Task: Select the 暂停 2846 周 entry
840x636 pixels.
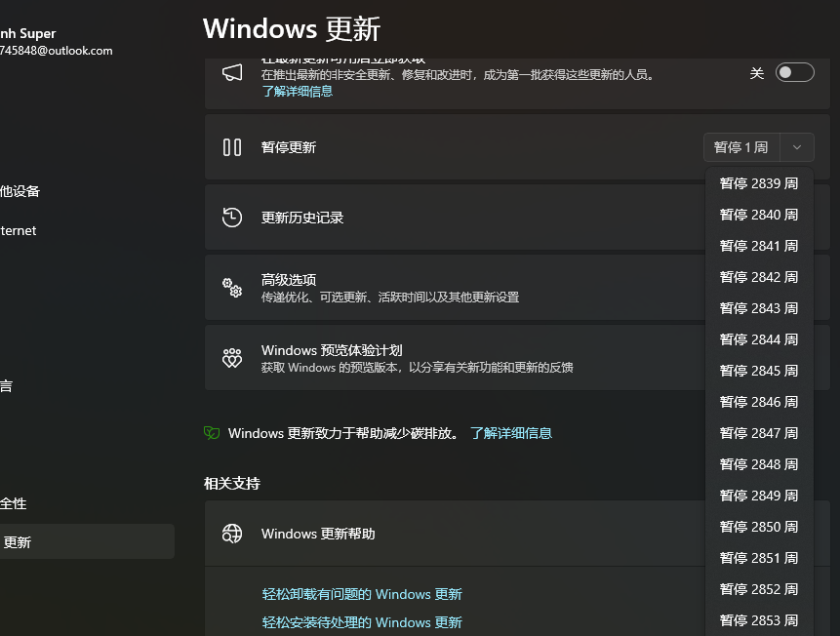Action: point(759,402)
